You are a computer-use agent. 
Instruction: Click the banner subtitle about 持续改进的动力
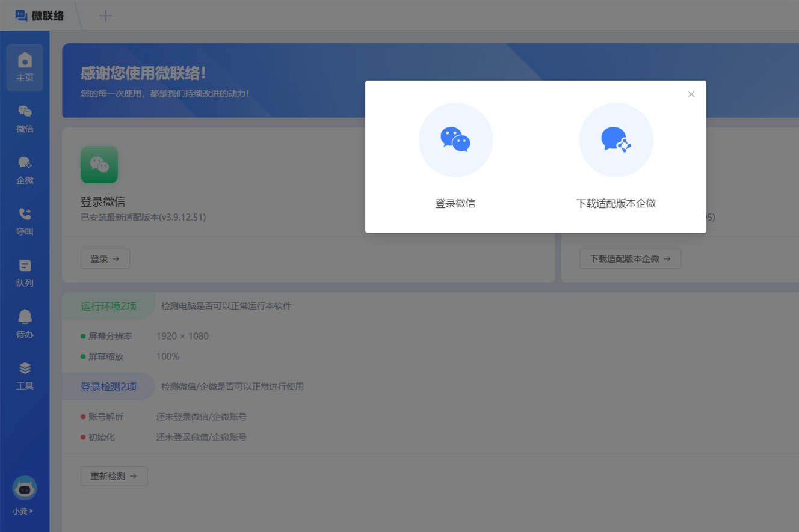(x=165, y=94)
